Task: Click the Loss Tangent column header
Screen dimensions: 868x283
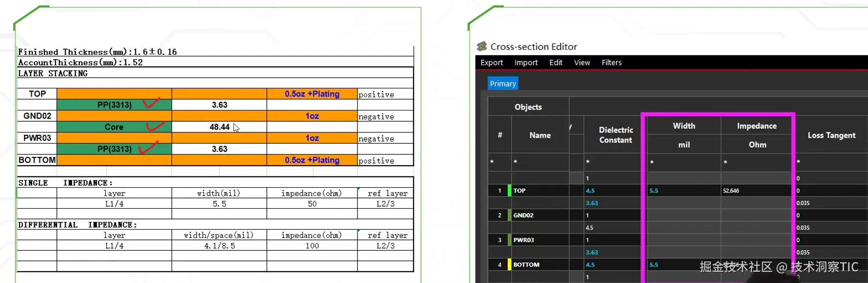Action: (831, 135)
